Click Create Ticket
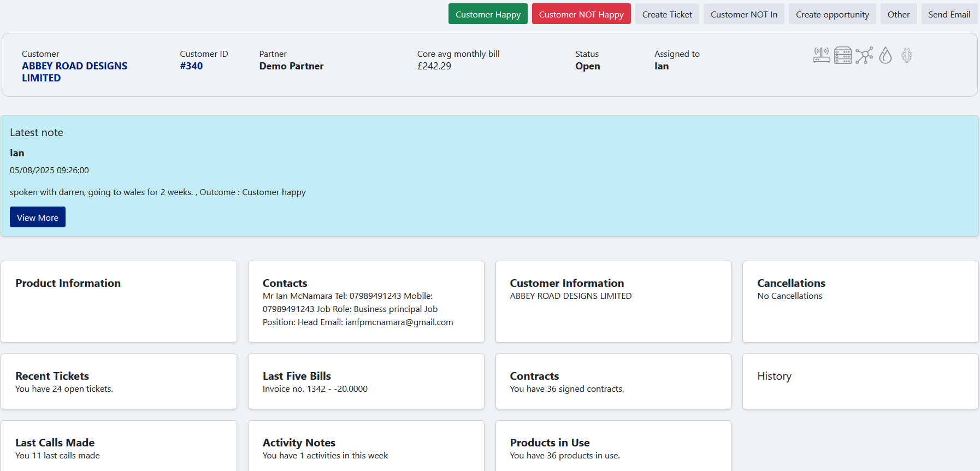Viewport: 980px width, 471px height. click(x=666, y=14)
